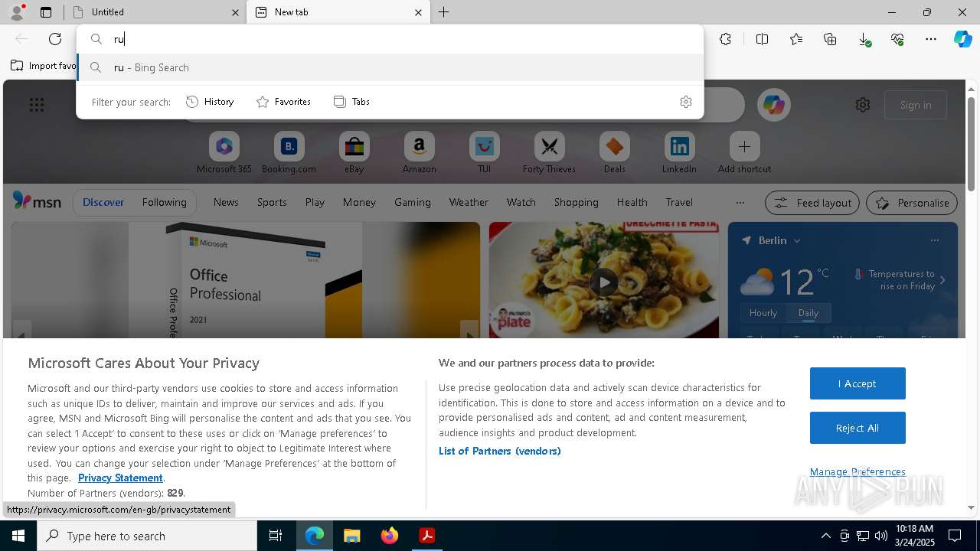980x551 pixels.
Task: Click Personalise button
Action: (912, 203)
